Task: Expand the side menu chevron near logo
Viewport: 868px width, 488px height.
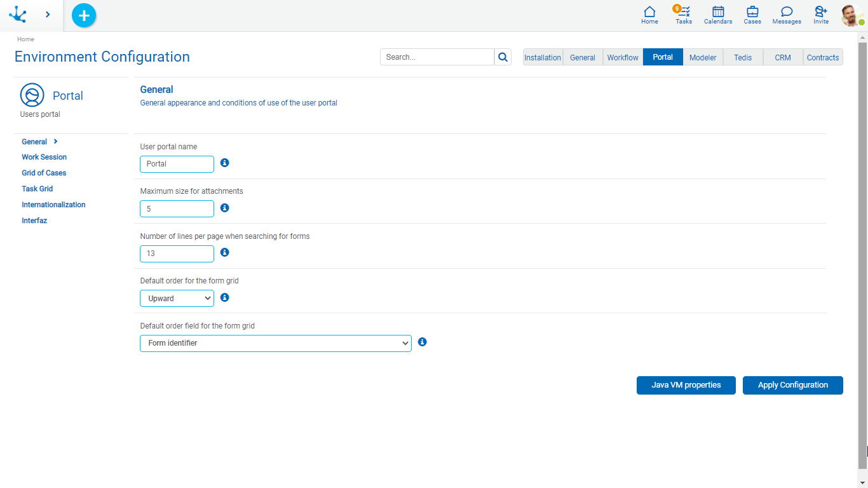Action: [48, 15]
